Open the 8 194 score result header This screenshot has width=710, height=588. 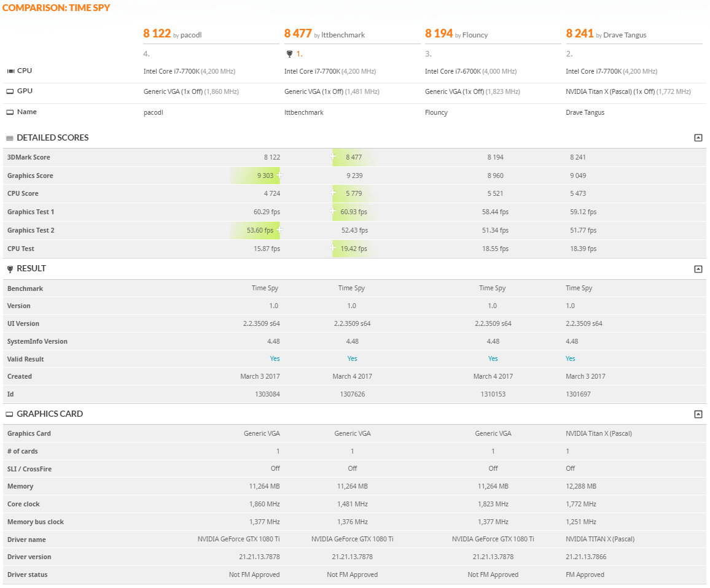tap(439, 34)
